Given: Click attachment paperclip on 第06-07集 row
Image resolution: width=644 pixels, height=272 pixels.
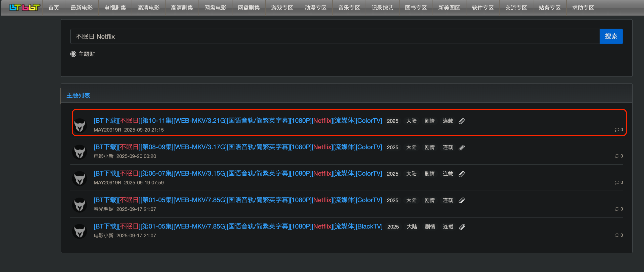Looking at the screenshot, I should click(x=462, y=174).
